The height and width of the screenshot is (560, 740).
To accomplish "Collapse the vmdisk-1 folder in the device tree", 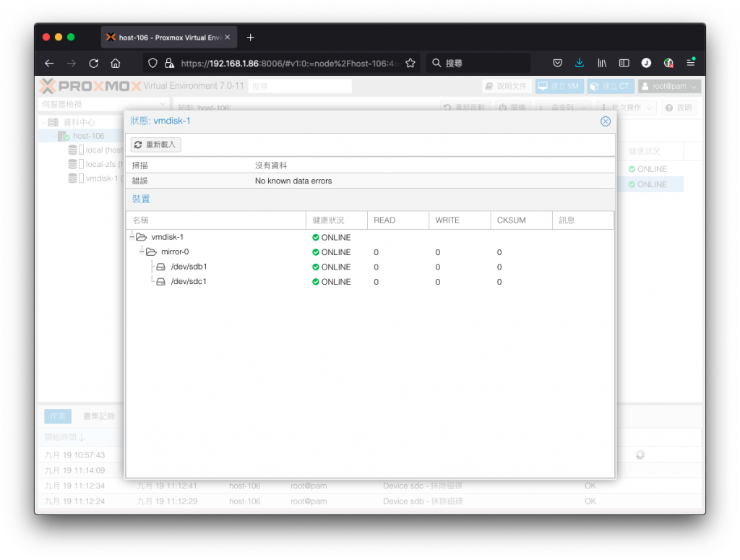I will pyautogui.click(x=132, y=237).
